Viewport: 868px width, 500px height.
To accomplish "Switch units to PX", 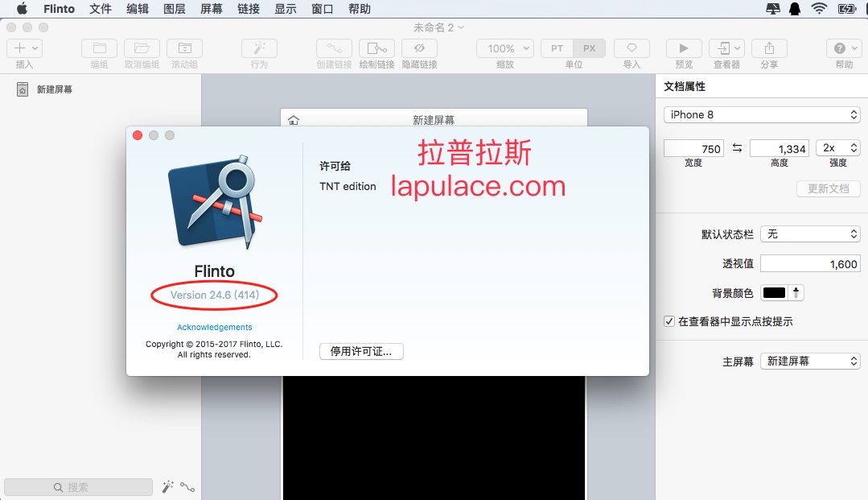I will tap(590, 48).
